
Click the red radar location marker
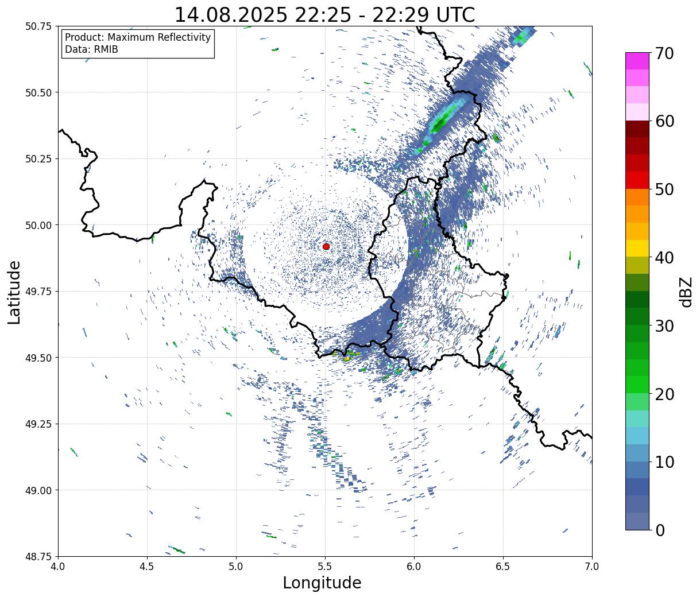coord(326,246)
